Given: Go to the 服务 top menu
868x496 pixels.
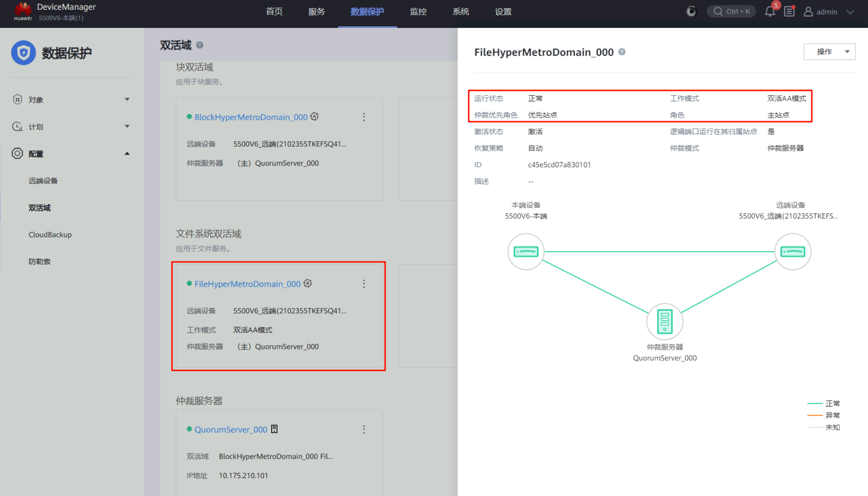Looking at the screenshot, I should pyautogui.click(x=316, y=12).
